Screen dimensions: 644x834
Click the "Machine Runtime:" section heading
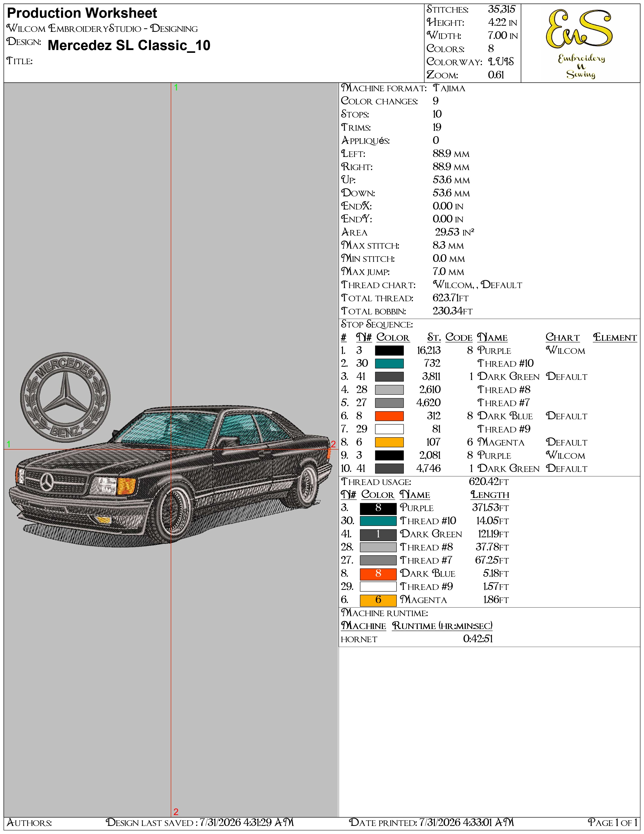click(x=384, y=613)
